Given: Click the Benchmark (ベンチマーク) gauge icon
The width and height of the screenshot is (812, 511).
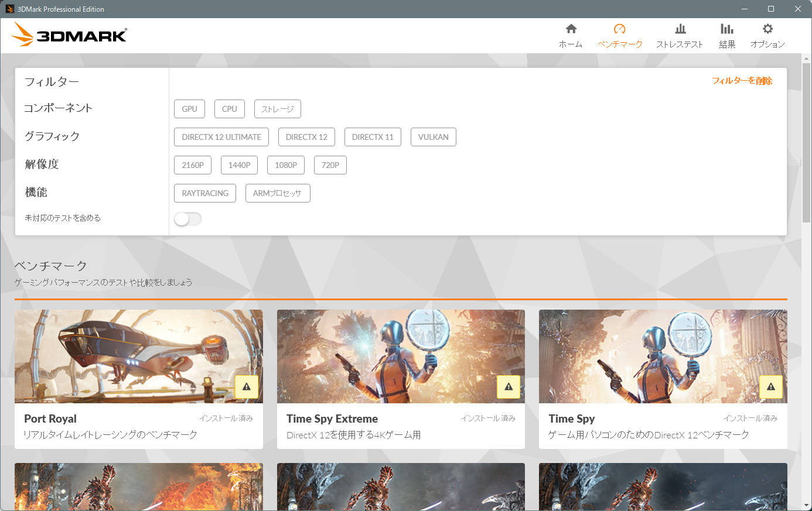Looking at the screenshot, I should 620,29.
